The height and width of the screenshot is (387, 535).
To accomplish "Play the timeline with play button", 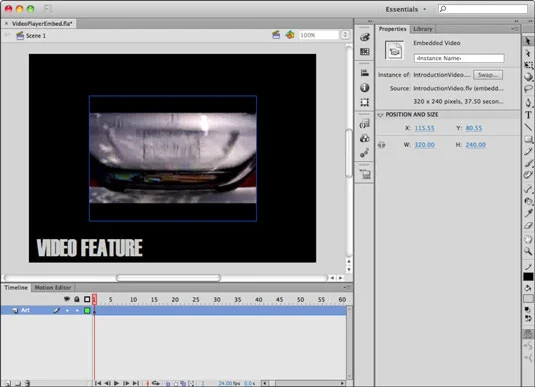I will click(116, 383).
